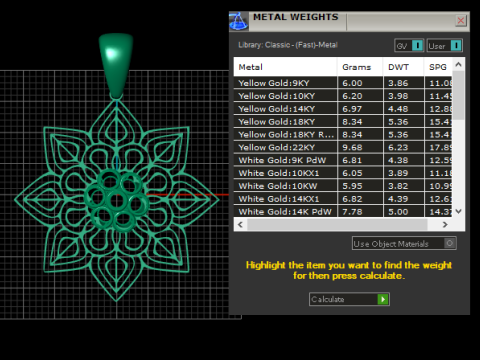Click the 4.38 DWT value
Viewport: 480px width, 360px height.
point(398,160)
